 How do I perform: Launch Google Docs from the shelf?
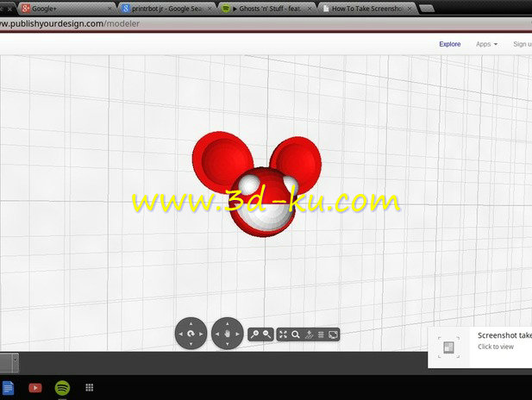click(x=8, y=388)
